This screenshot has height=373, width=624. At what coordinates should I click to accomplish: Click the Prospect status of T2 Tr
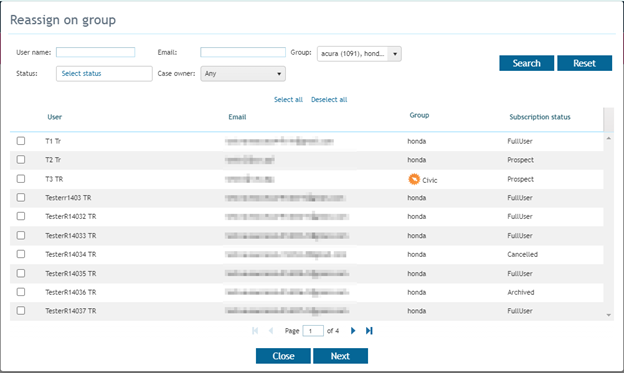click(x=521, y=160)
